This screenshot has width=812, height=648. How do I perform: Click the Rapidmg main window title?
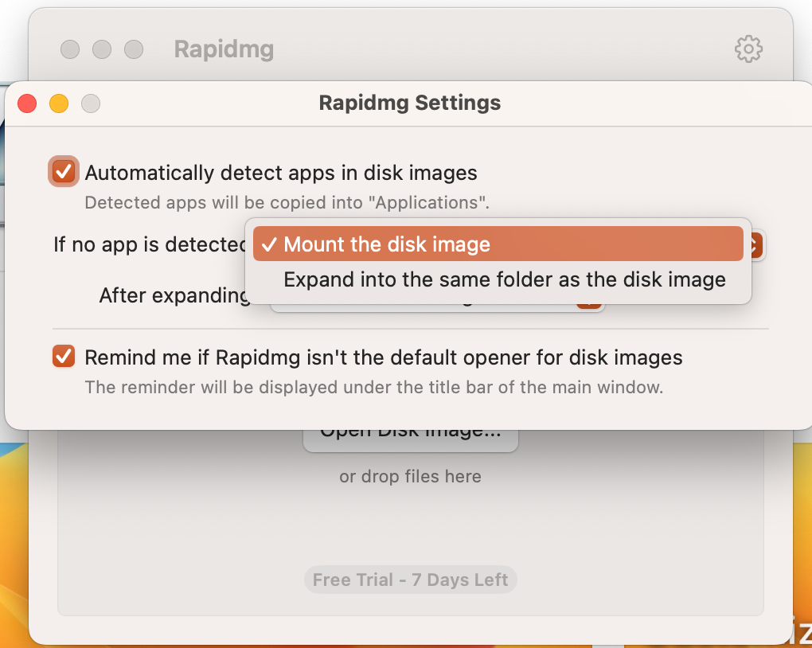(x=224, y=49)
